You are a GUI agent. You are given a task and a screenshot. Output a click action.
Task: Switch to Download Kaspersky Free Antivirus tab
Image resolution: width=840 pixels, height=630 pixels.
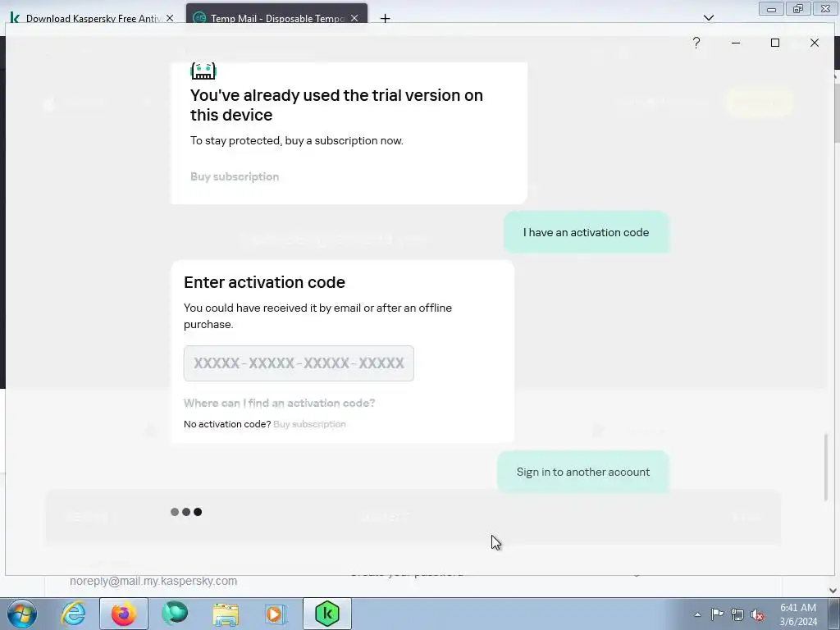94,18
